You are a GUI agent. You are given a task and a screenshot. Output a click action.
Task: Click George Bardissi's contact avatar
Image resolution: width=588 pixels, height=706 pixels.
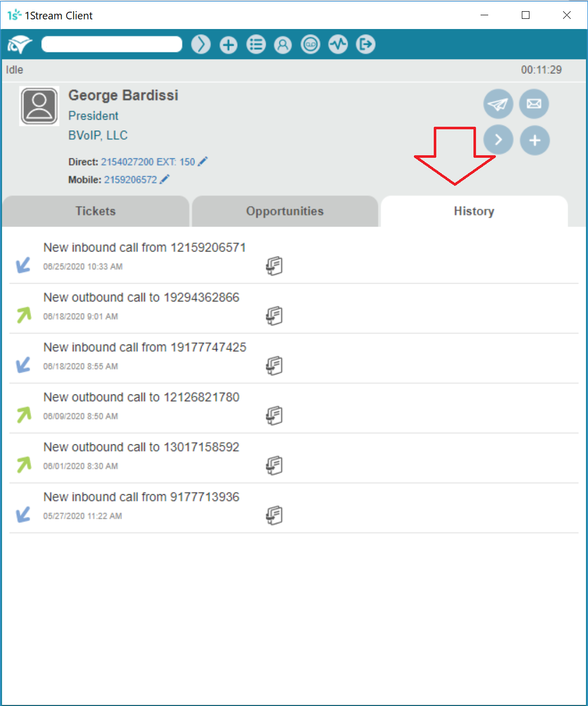pos(39,106)
